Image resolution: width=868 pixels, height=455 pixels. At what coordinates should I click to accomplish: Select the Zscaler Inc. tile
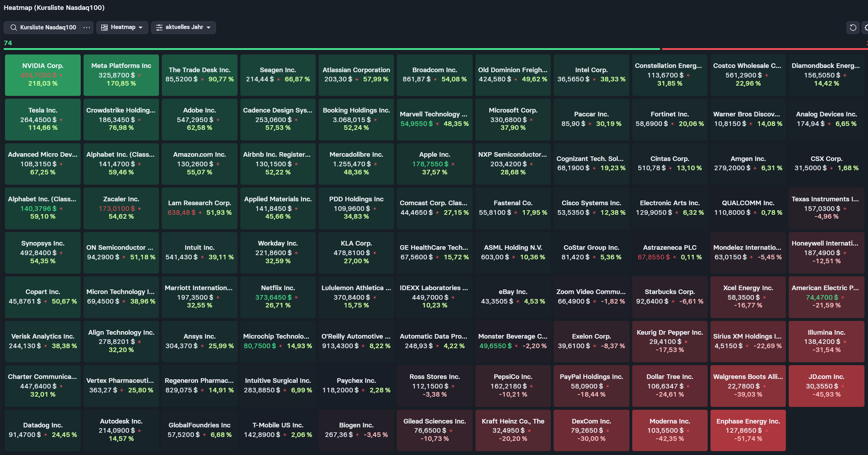[121, 208]
